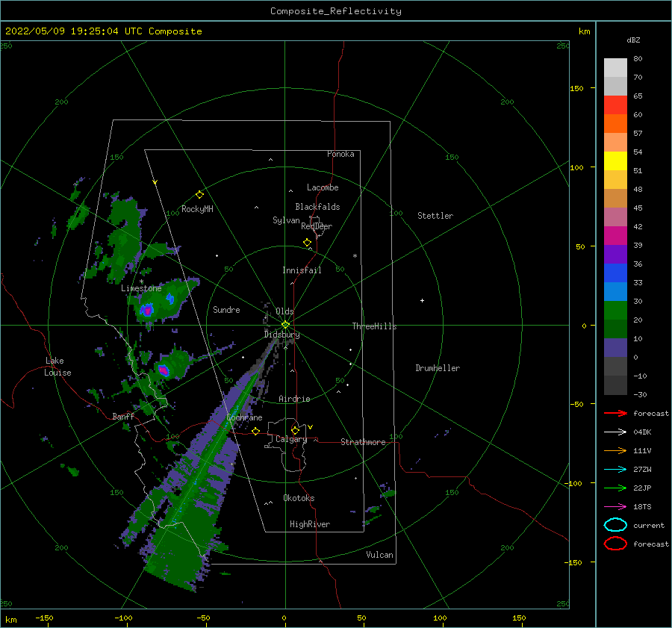The height and width of the screenshot is (628, 672).
Task: Click yellow diamond marker near RockyMH
Action: pos(199,195)
